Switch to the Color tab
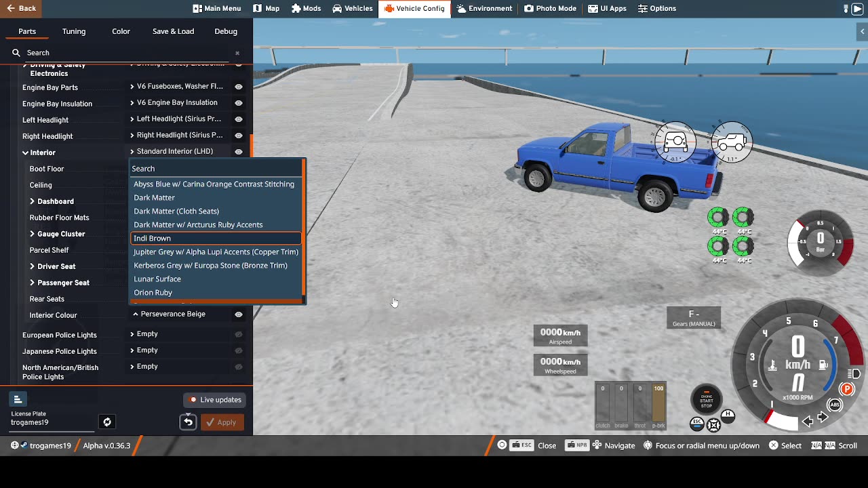Viewport: 868px width, 488px height. pyautogui.click(x=121, y=31)
